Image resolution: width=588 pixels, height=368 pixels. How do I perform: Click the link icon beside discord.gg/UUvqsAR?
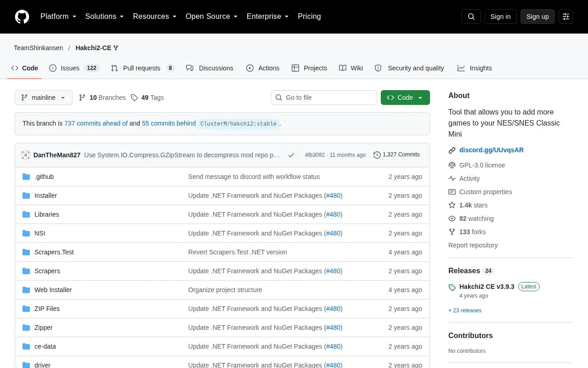[x=452, y=150]
